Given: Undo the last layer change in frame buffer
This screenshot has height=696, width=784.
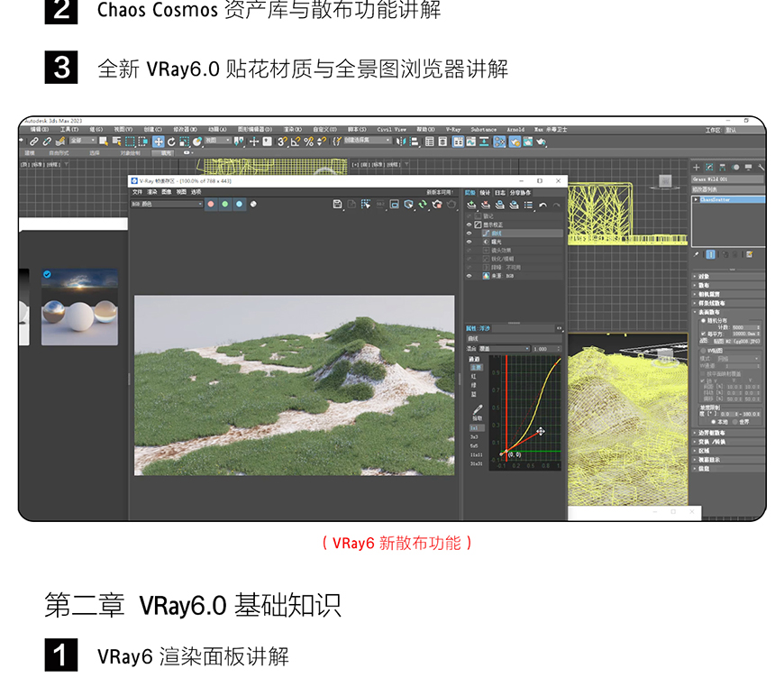Looking at the screenshot, I should [x=542, y=206].
